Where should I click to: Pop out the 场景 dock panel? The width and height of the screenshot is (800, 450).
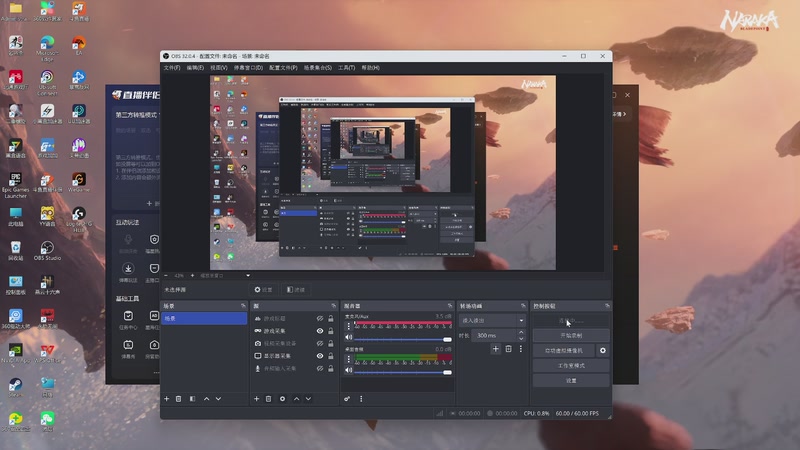pos(243,306)
